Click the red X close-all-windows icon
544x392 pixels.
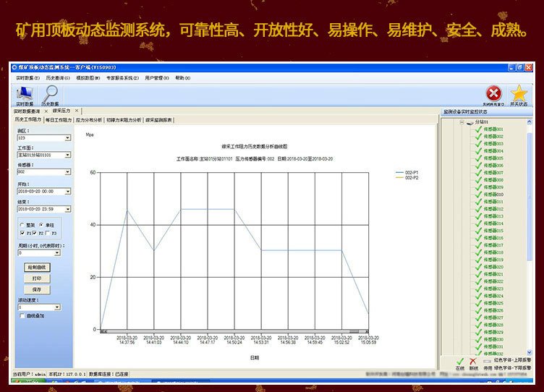(x=493, y=94)
